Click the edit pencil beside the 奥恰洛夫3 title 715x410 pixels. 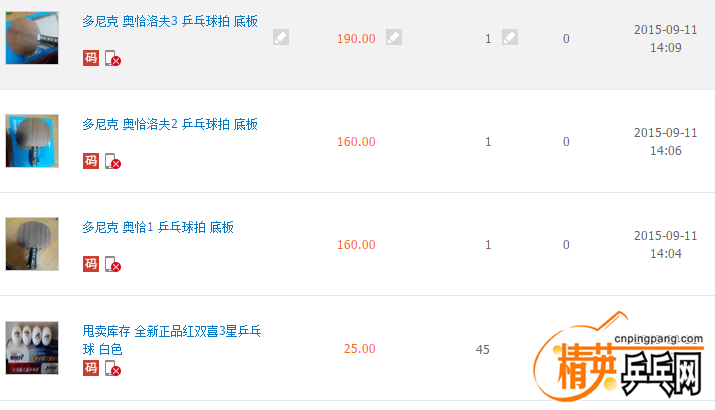click(281, 38)
